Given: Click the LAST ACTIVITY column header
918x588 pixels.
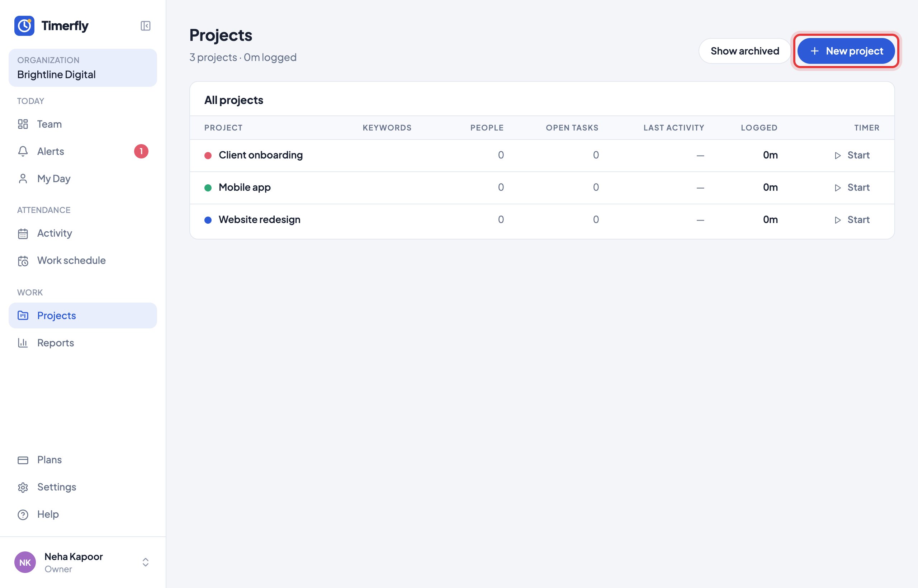Looking at the screenshot, I should pyautogui.click(x=673, y=128).
